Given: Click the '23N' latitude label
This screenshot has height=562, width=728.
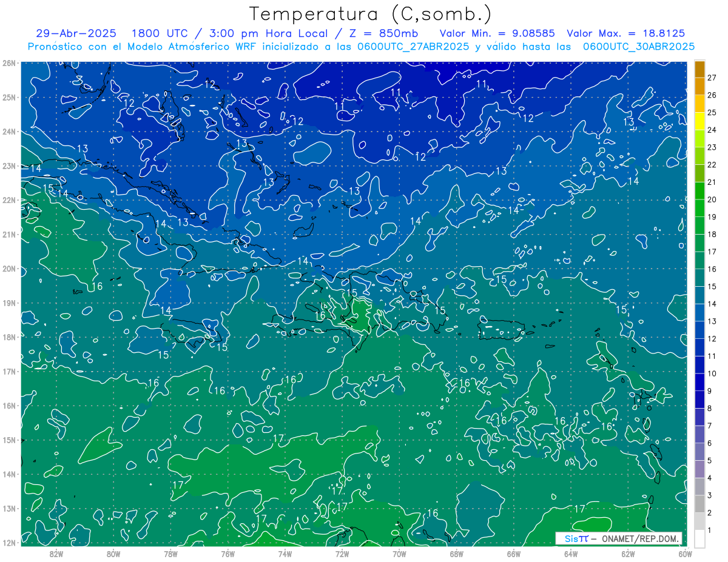Looking at the screenshot, I should coord(8,166).
